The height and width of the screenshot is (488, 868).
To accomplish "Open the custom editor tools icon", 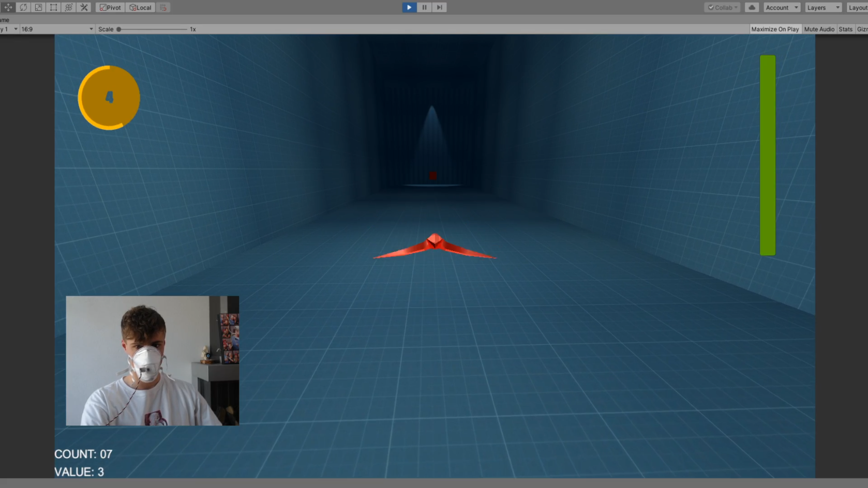I will click(x=84, y=7).
